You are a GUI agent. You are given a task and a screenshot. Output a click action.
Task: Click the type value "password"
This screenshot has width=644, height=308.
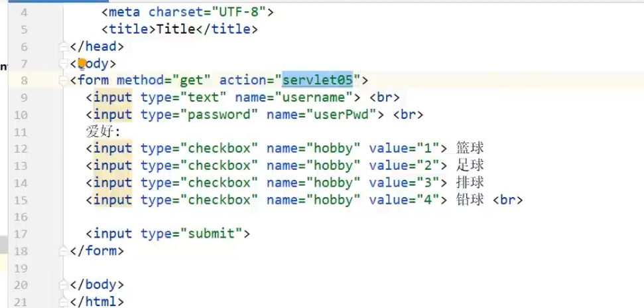[219, 114]
